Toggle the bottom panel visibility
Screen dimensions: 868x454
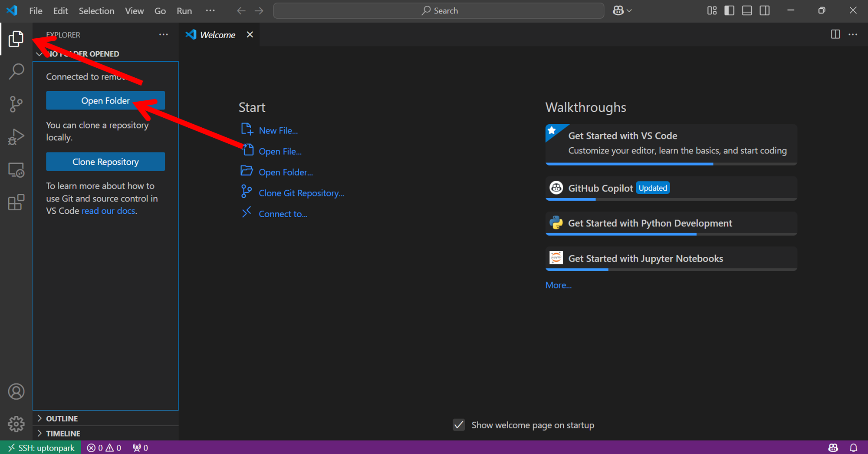[747, 11]
